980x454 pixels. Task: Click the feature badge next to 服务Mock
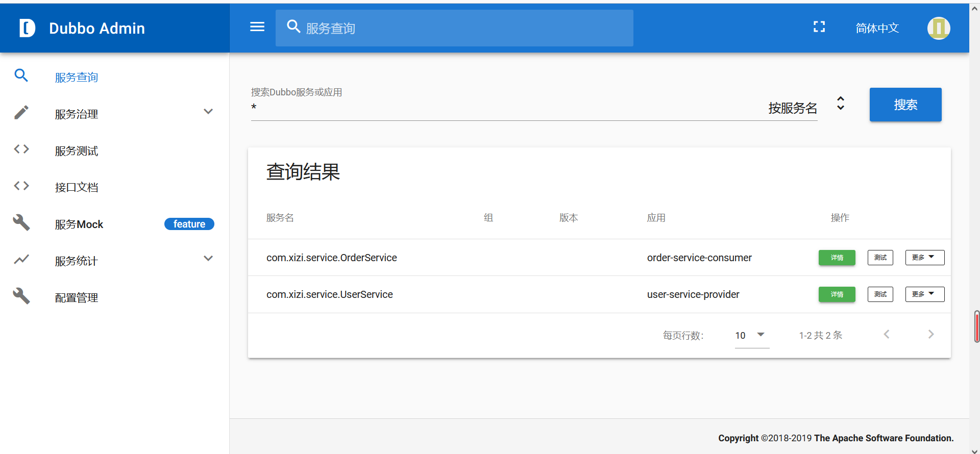pos(189,224)
